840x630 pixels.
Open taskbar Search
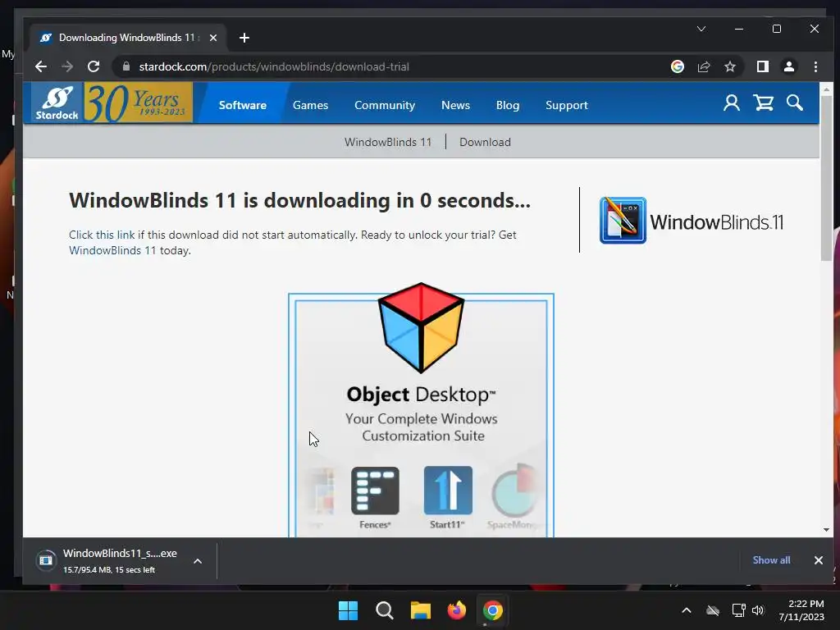click(x=384, y=610)
